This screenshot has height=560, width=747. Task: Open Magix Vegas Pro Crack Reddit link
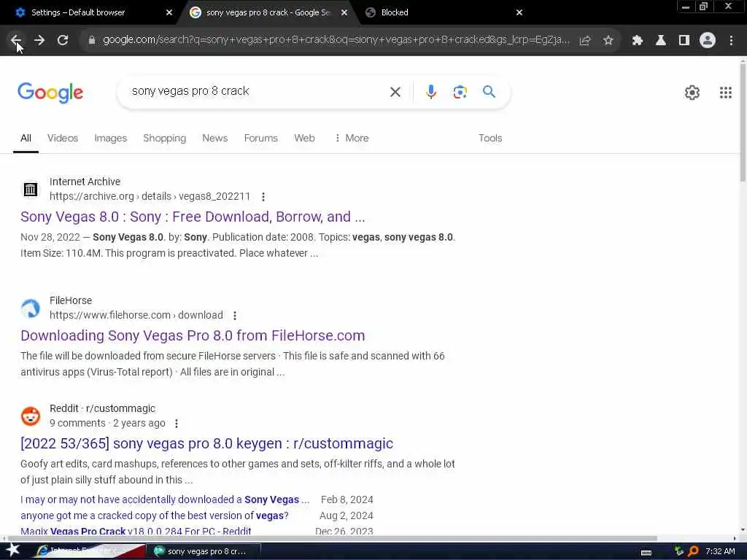[136, 531]
